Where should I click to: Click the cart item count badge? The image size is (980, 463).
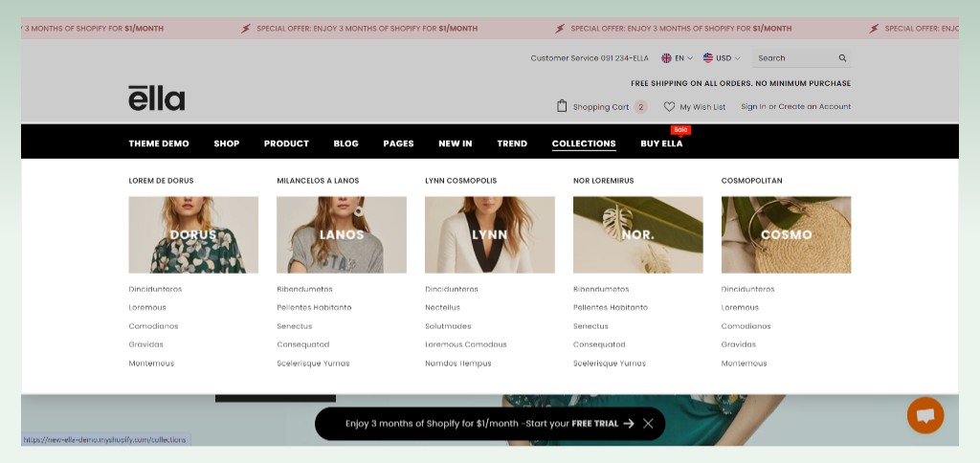point(640,107)
